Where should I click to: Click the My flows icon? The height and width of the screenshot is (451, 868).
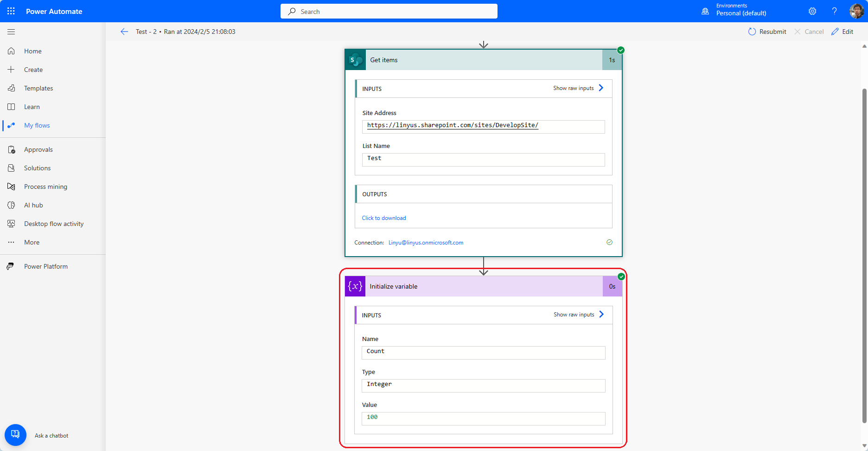(11, 125)
